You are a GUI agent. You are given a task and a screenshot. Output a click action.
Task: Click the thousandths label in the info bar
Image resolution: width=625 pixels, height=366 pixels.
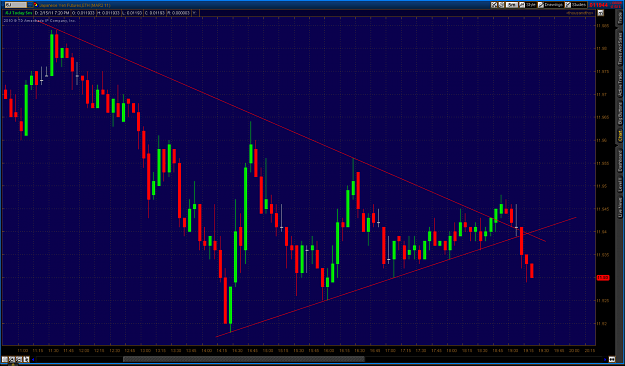pos(580,13)
